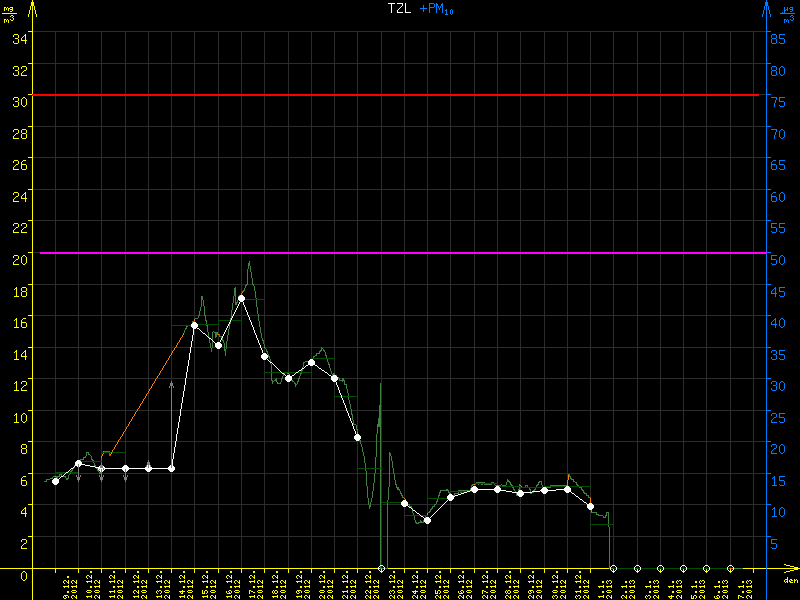Select the highest white data point marker

tap(242, 298)
